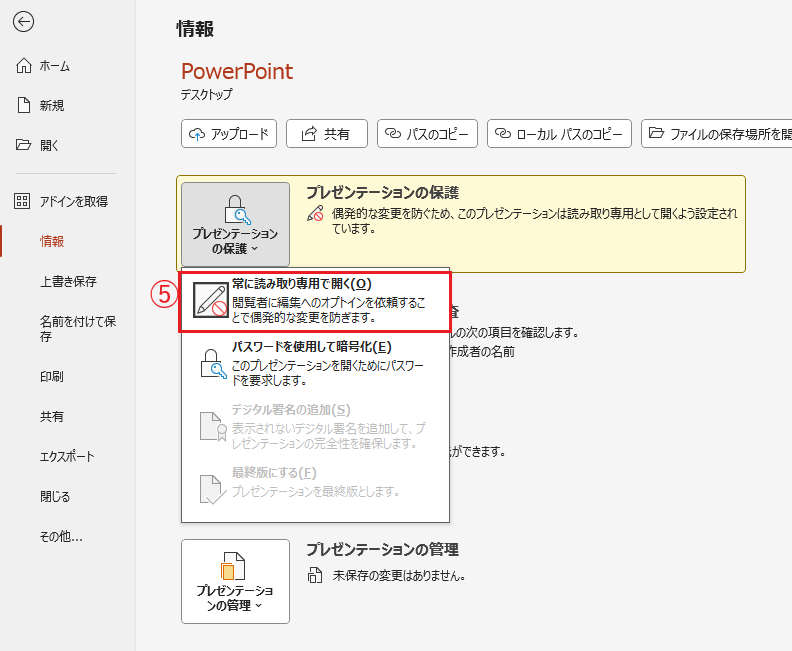Image resolution: width=792 pixels, height=651 pixels.
Task: Click the lock icon for password encryption
Action: coord(213,364)
